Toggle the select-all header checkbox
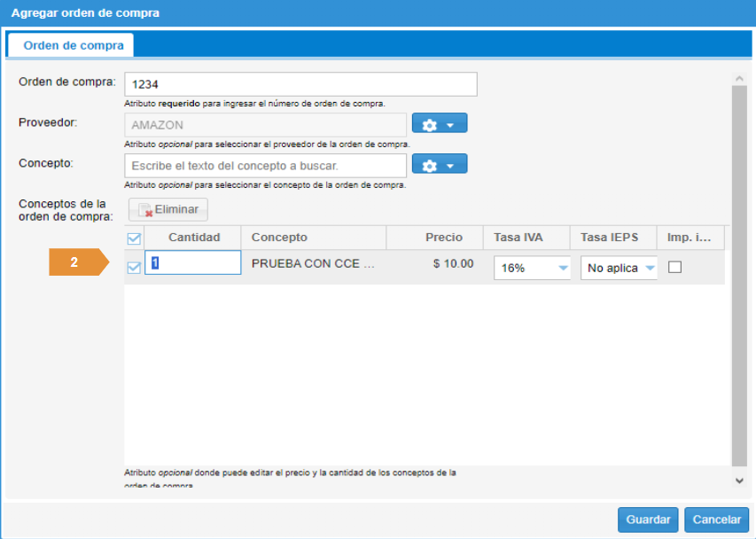This screenshot has height=539, width=756. (134, 238)
